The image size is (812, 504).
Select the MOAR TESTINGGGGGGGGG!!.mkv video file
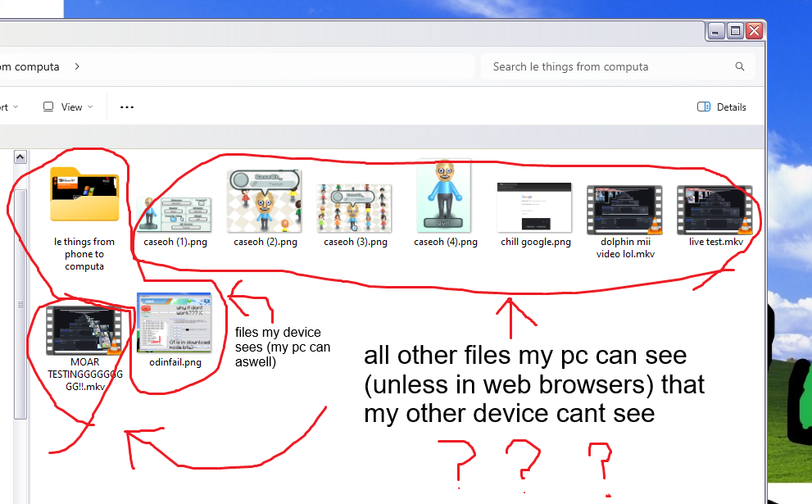(x=84, y=330)
